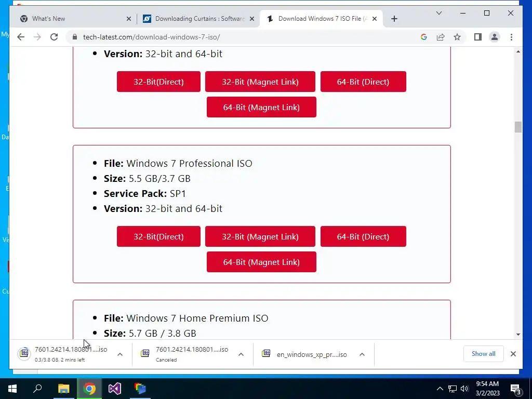Click 'Windows 7 Home Premium ISO' text

(197, 318)
